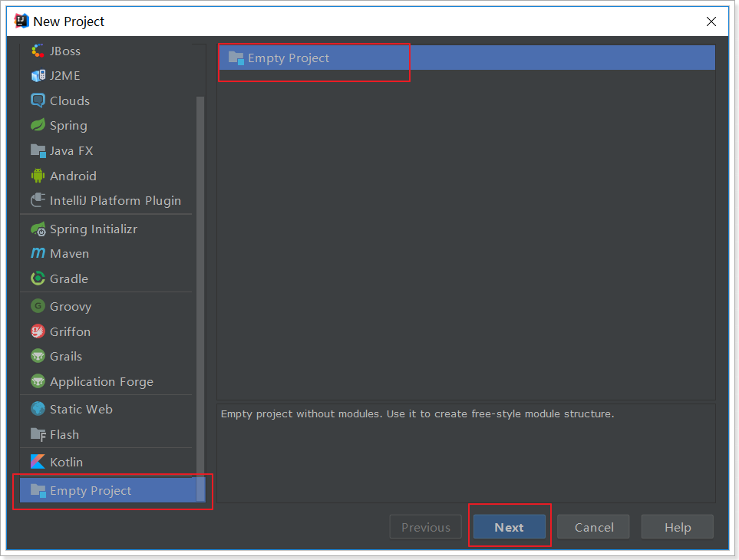
Task: Click the Maven 'm' icon
Action: [38, 253]
